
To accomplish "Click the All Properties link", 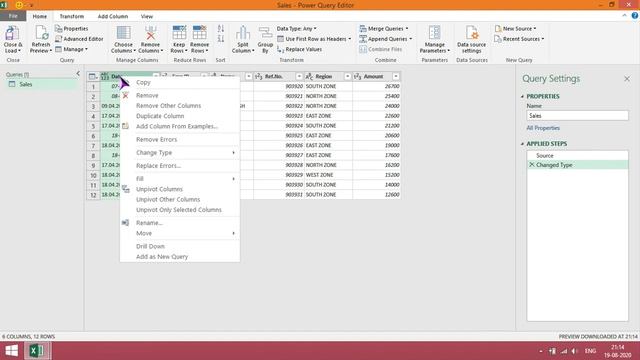I will point(543,128).
